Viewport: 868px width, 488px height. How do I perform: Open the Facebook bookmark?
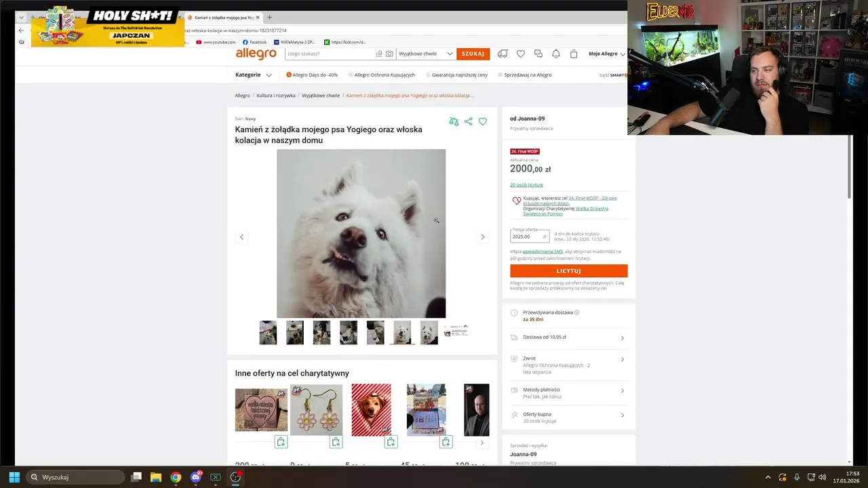[x=254, y=42]
